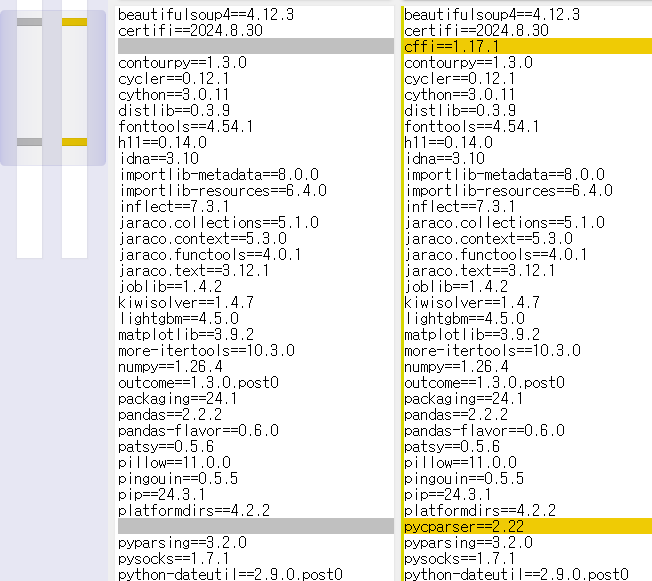Click lightgbm==4.5.0 in right pane

(465, 318)
